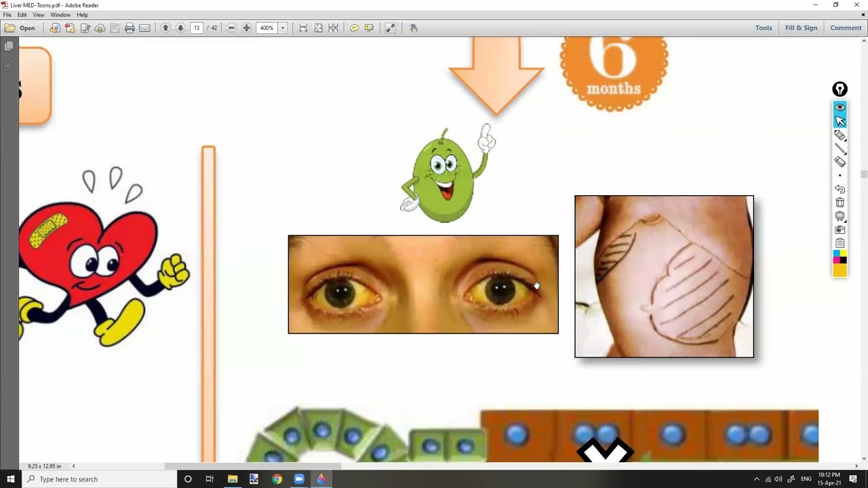The height and width of the screenshot is (488, 868).
Task: Capture screenshot with camera icon
Action: pyautogui.click(x=840, y=230)
